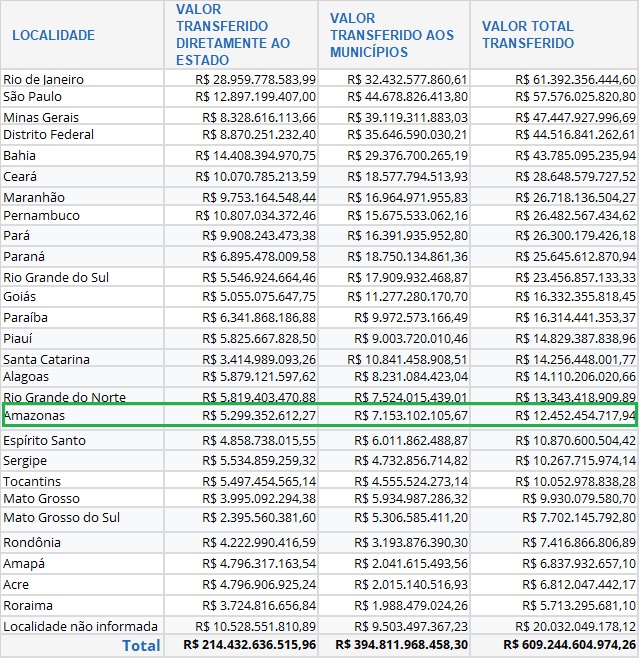Click the Valor Total Transferido header
The image size is (639, 658).
coord(528,35)
